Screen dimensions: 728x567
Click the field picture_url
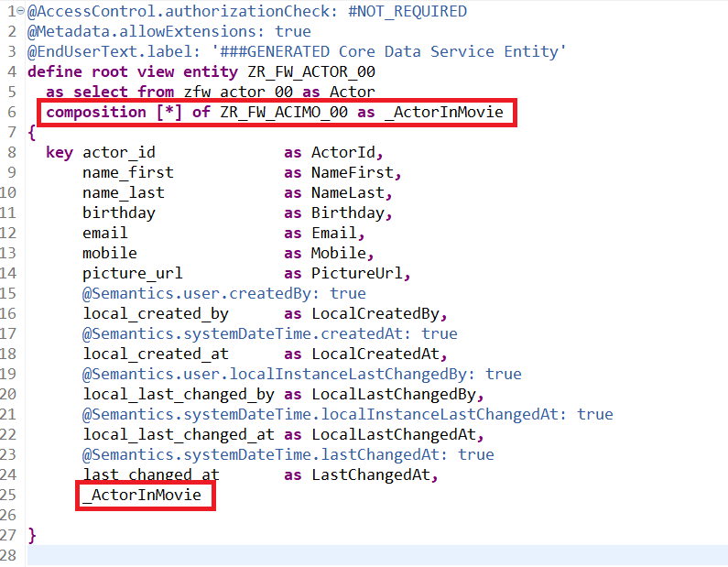tap(133, 273)
